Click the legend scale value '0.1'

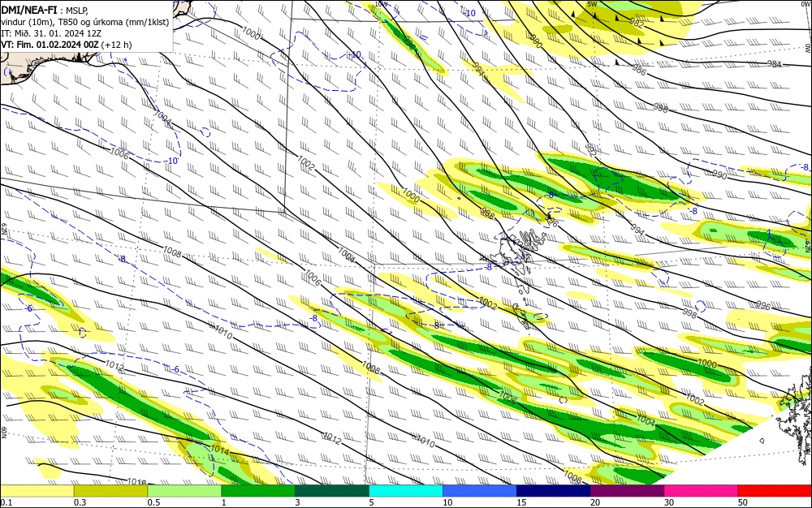[x=6, y=502]
